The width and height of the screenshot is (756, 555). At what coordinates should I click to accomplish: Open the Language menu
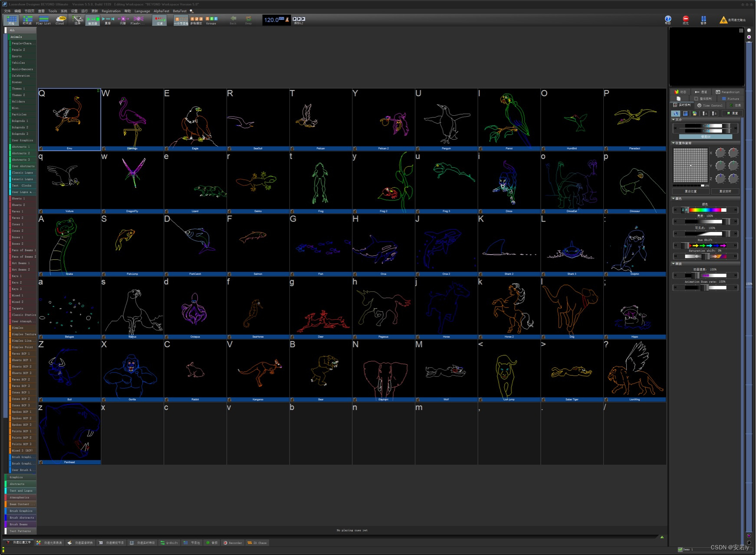click(x=142, y=11)
